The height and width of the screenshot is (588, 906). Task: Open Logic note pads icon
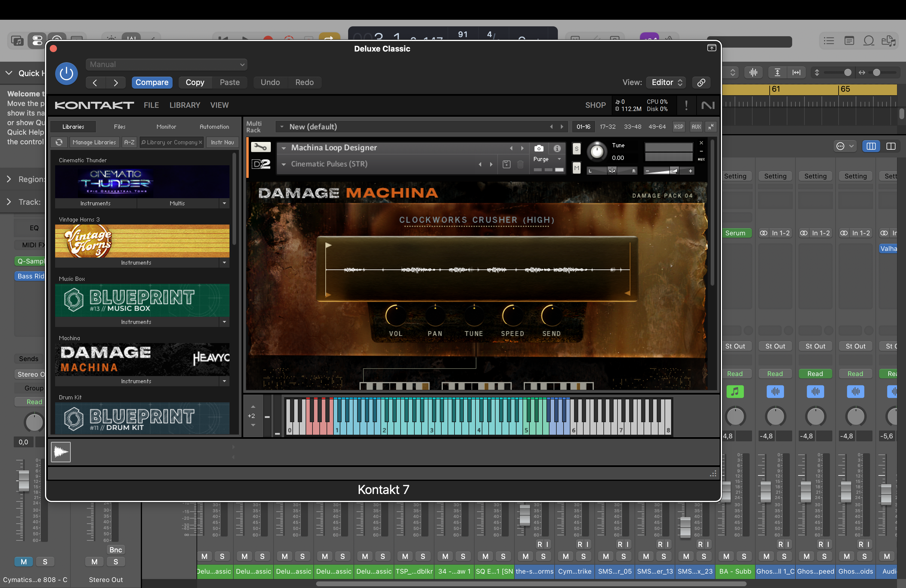(849, 40)
